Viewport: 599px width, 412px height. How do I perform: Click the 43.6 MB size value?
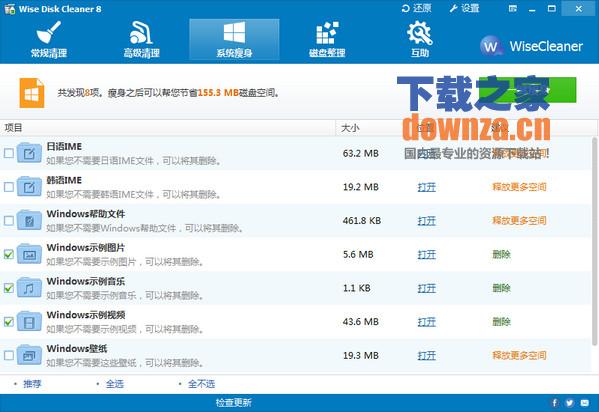click(x=361, y=321)
